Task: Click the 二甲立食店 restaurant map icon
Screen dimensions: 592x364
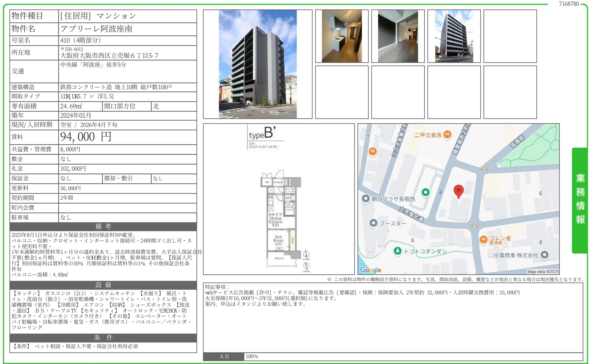Action: click(447, 134)
